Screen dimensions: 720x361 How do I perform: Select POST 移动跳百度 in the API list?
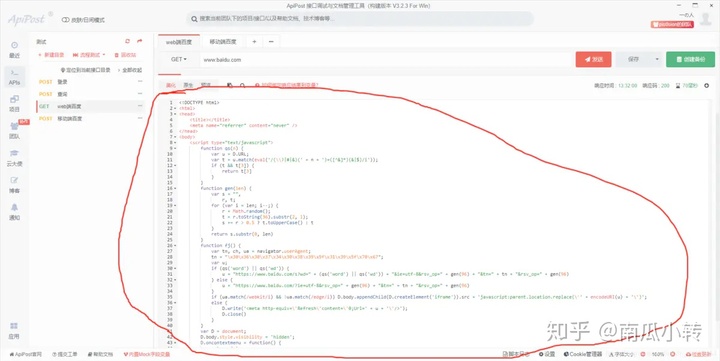[x=90, y=118]
